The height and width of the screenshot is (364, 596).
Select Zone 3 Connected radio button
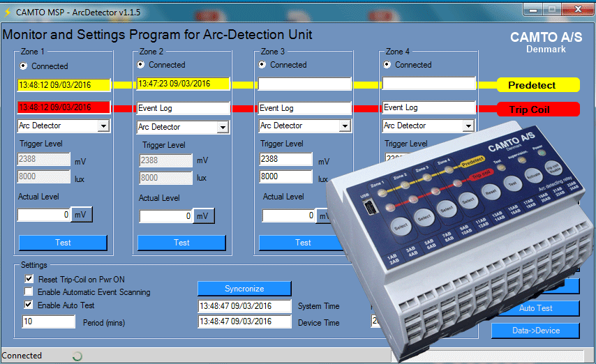point(262,65)
